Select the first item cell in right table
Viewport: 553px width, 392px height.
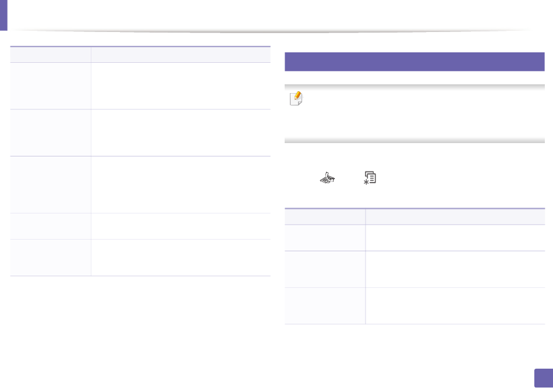[325, 238]
